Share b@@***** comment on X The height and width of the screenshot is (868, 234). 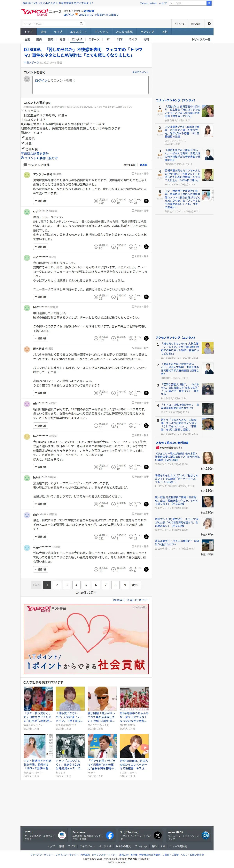(146, 504)
